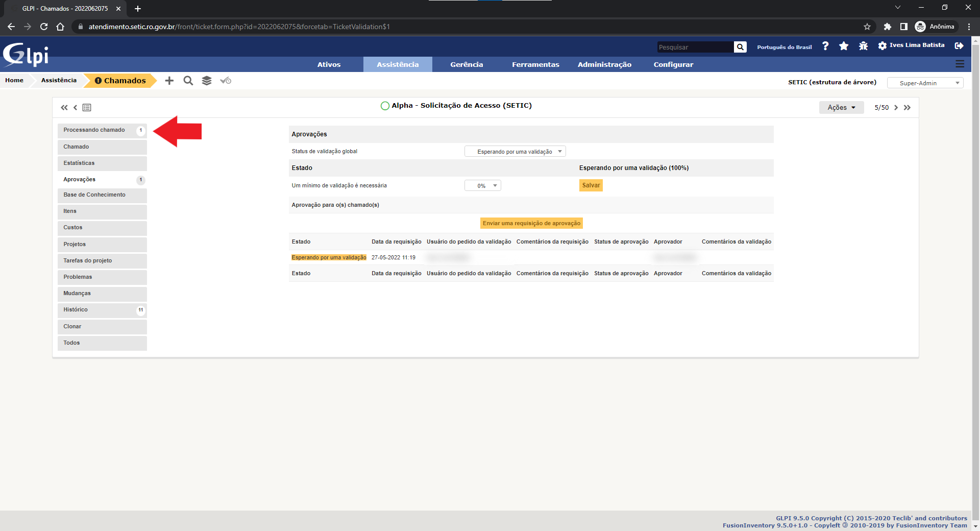Open ticket search magnifier in breadcrumb bar
Screen dimensions: 980x531
pos(188,81)
